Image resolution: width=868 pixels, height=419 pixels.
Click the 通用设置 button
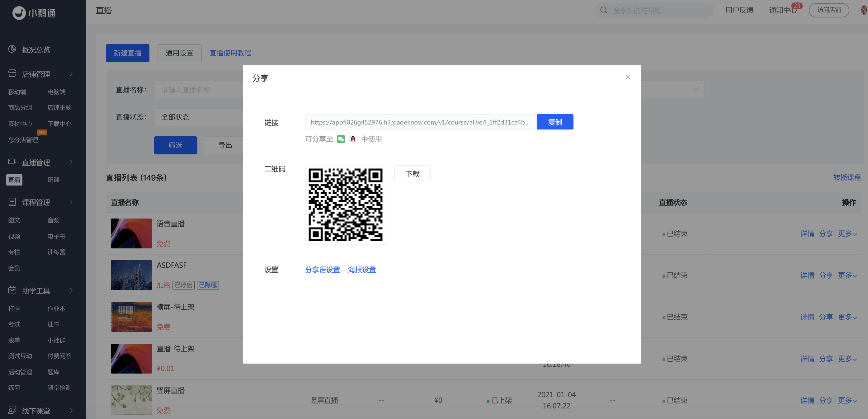(180, 53)
